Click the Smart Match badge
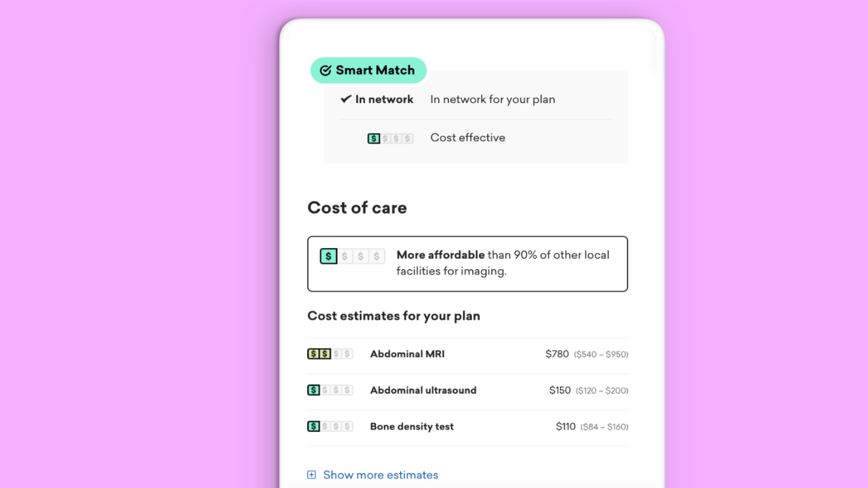The width and height of the screenshot is (868, 488). pyautogui.click(x=368, y=70)
